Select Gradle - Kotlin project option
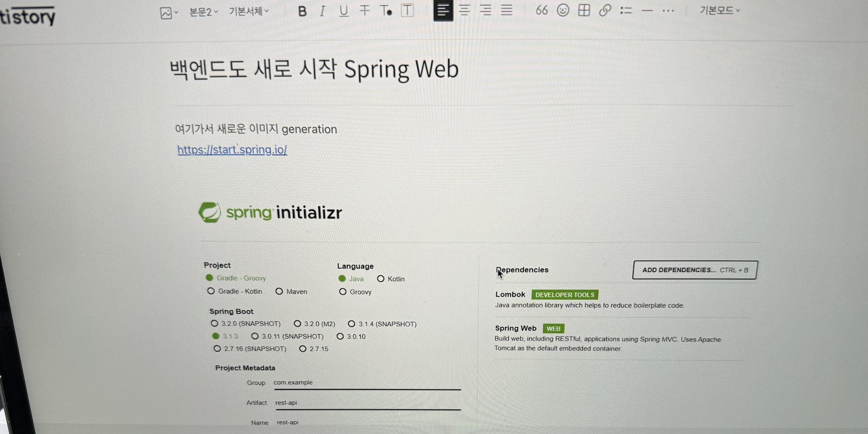Viewport: 868px width, 434px height. point(235,291)
